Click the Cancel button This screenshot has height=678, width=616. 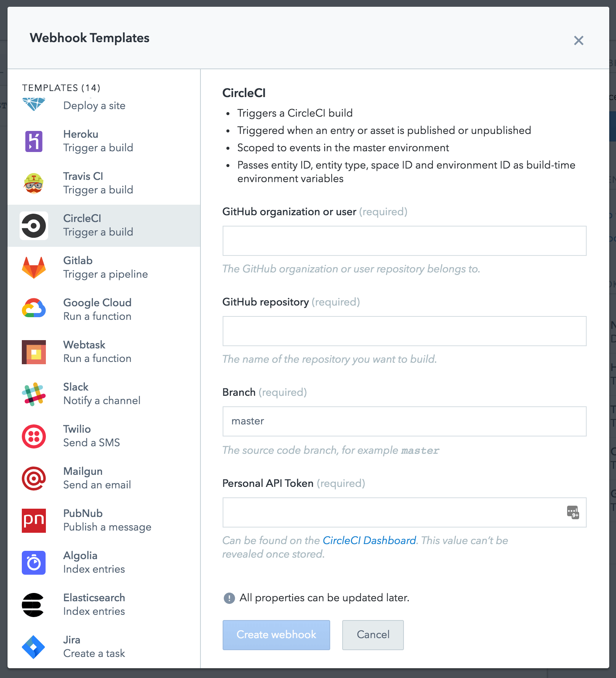point(373,635)
